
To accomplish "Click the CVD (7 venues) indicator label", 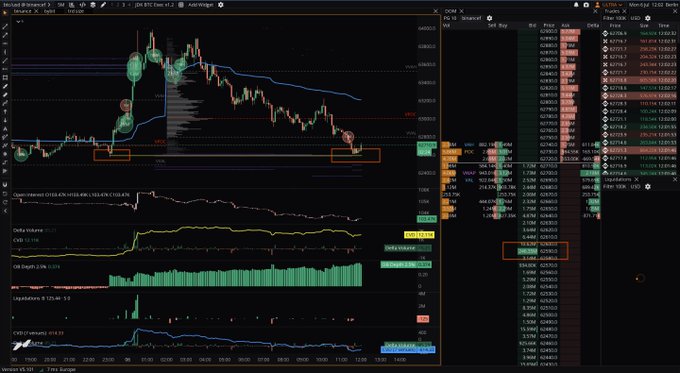I will [29, 333].
